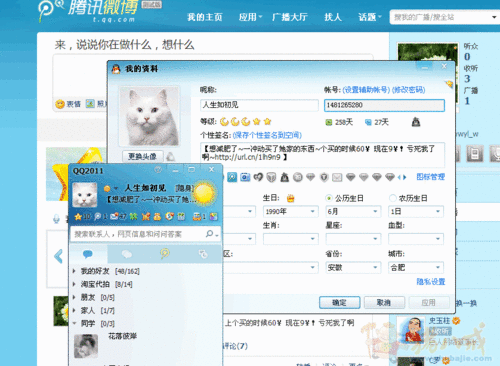Click 确定 button in profile dialog
The width and height of the screenshot is (500, 366).
pos(339,303)
